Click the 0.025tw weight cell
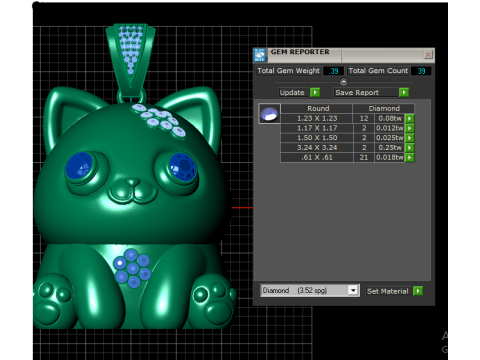The height and width of the screenshot is (360, 480). (389, 138)
